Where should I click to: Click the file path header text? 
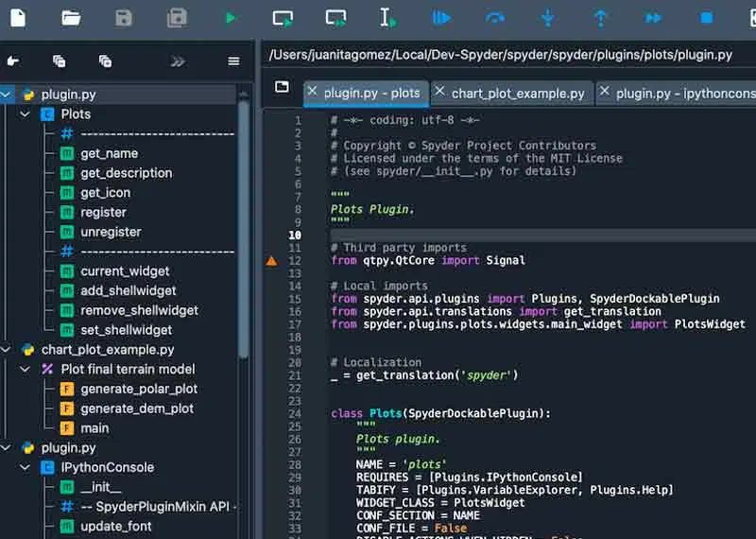tap(501, 55)
